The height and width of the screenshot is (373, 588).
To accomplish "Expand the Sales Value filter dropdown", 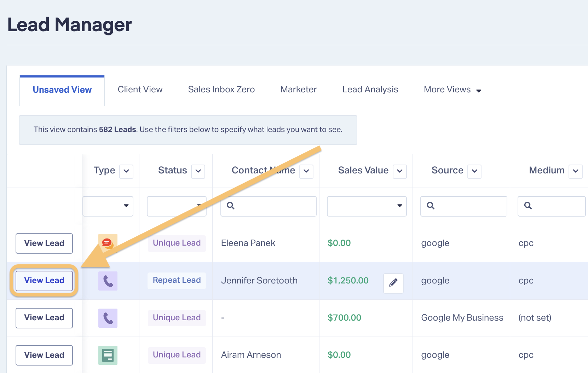I will [367, 206].
